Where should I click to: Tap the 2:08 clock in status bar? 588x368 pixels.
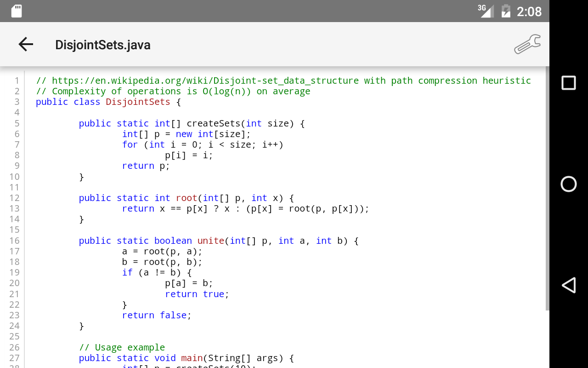coord(529,11)
